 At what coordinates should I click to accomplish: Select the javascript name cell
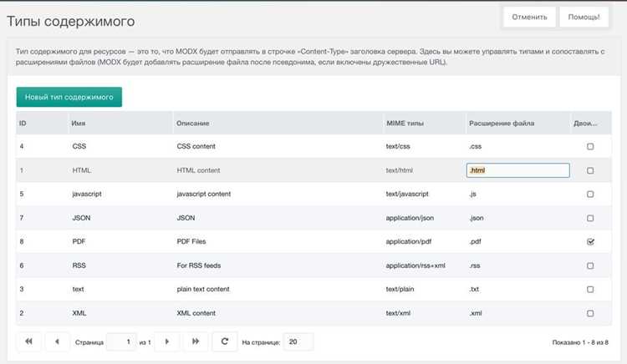tap(87, 194)
